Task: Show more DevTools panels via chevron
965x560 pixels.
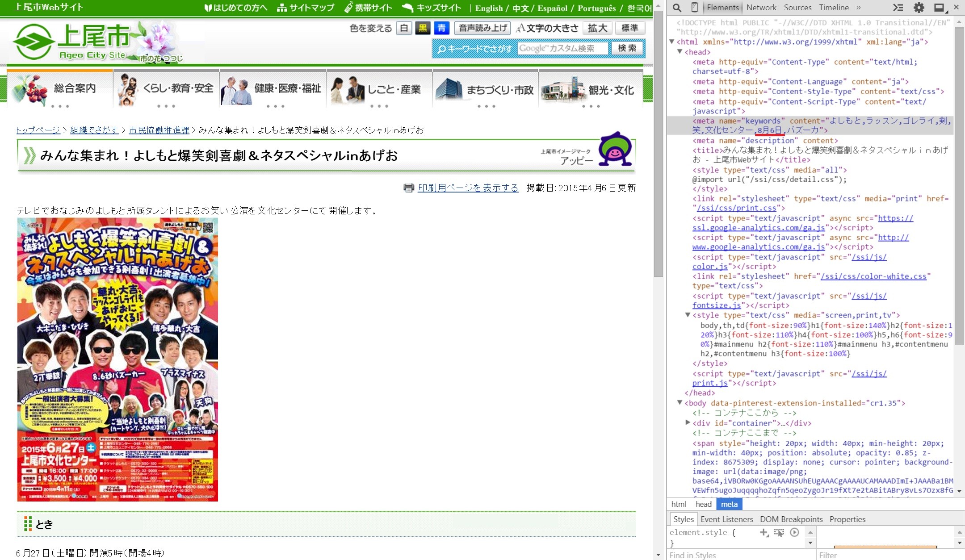Action: tap(858, 8)
